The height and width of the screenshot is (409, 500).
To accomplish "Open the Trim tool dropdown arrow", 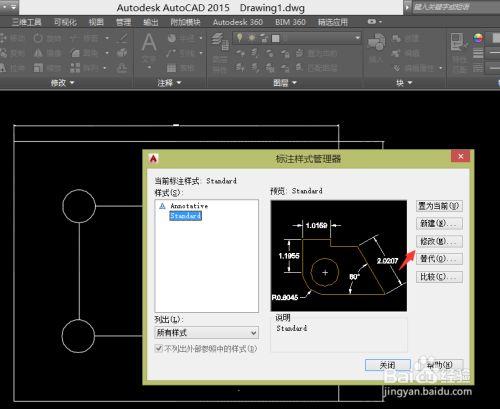I will tap(107, 38).
